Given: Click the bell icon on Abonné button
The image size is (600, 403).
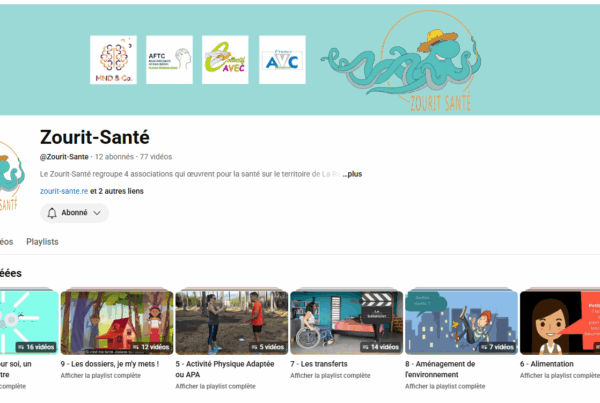Looking at the screenshot, I should pos(52,213).
